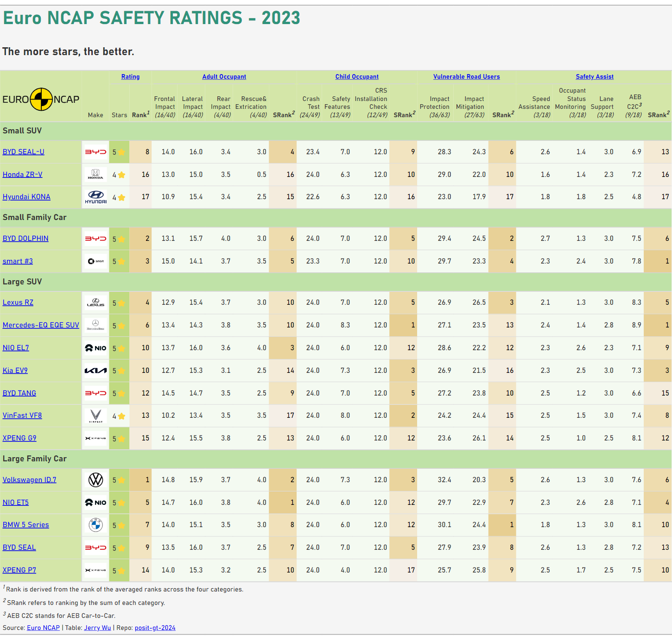Click the smart logo in smart #3 row

95,261
